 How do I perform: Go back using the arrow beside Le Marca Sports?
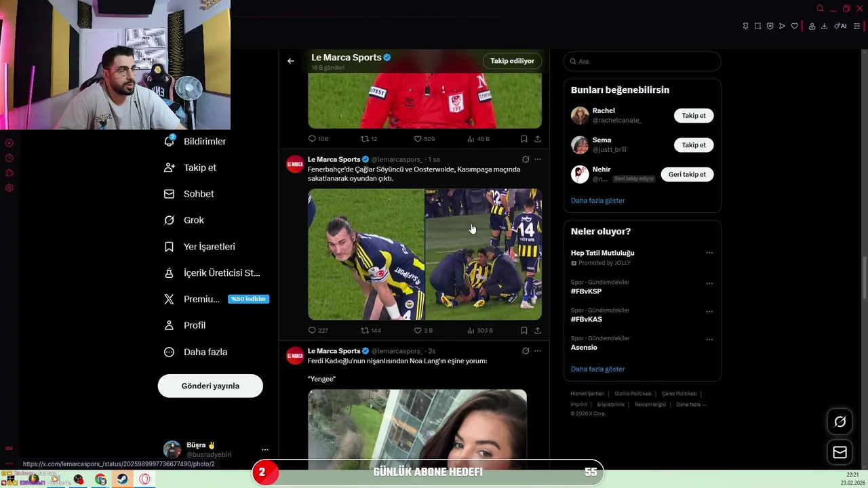290,61
